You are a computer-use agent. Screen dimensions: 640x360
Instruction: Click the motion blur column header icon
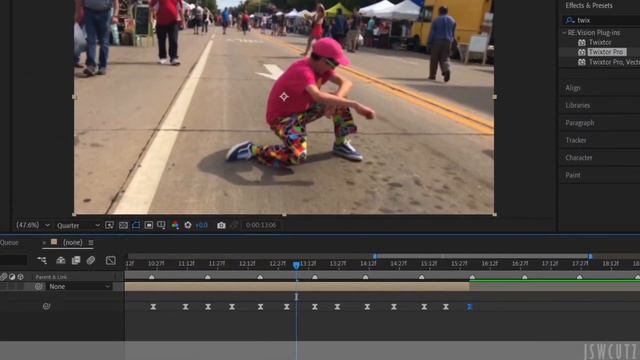pyautogui.click(x=4, y=277)
